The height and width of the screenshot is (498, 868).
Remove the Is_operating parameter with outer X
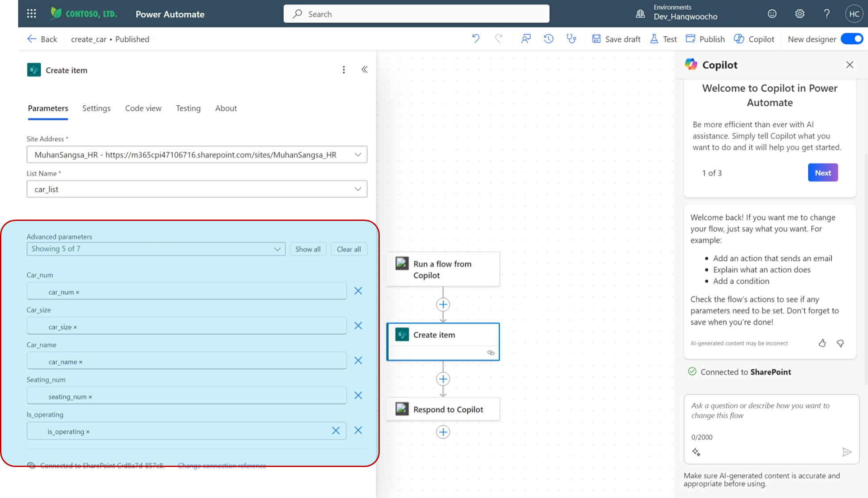pos(358,430)
